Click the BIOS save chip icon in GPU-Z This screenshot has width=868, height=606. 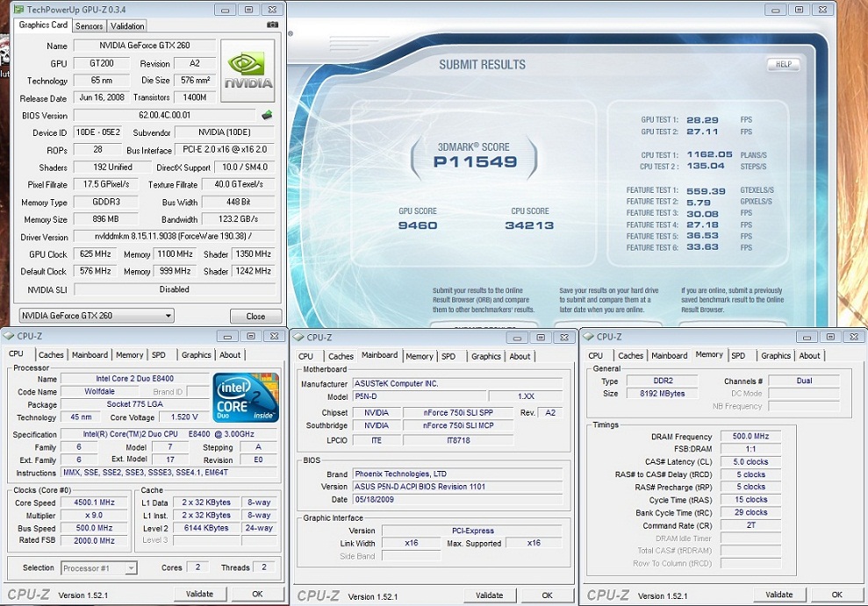point(267,115)
